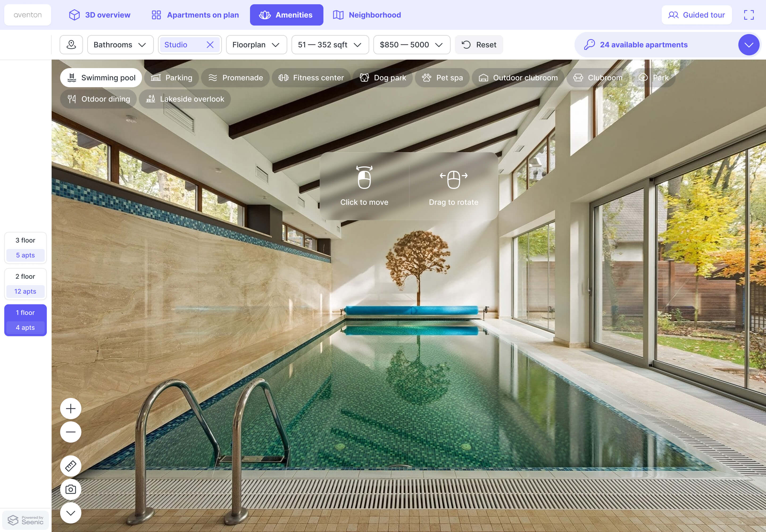The image size is (766, 532).
Task: Open the Floorplan dropdown
Action: (256, 45)
